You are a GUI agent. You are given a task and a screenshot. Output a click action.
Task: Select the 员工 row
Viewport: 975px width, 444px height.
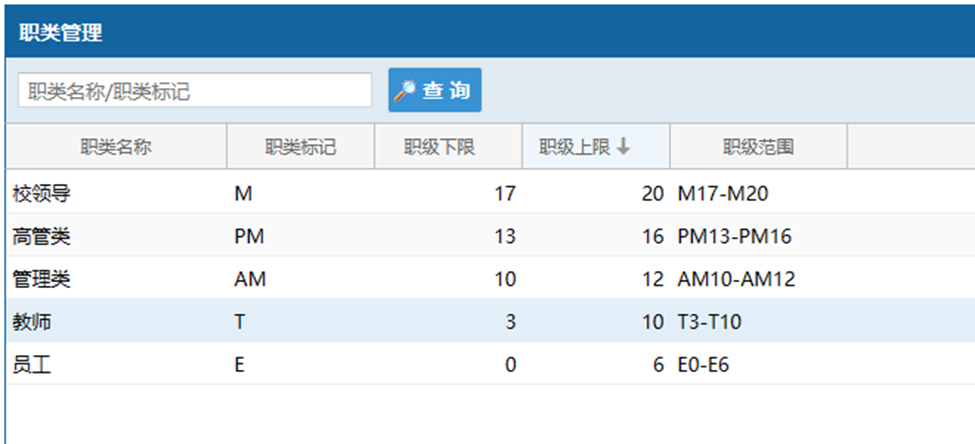coord(491,364)
